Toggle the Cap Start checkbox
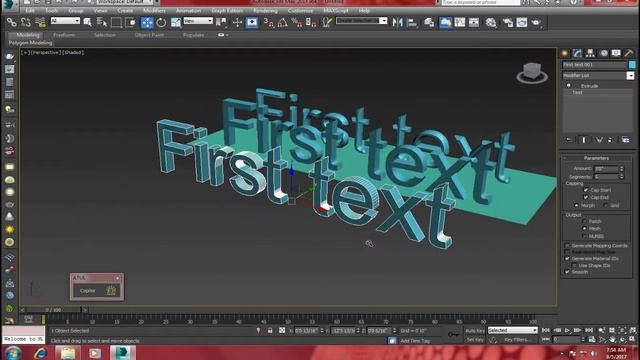640x360 pixels. coord(586,190)
